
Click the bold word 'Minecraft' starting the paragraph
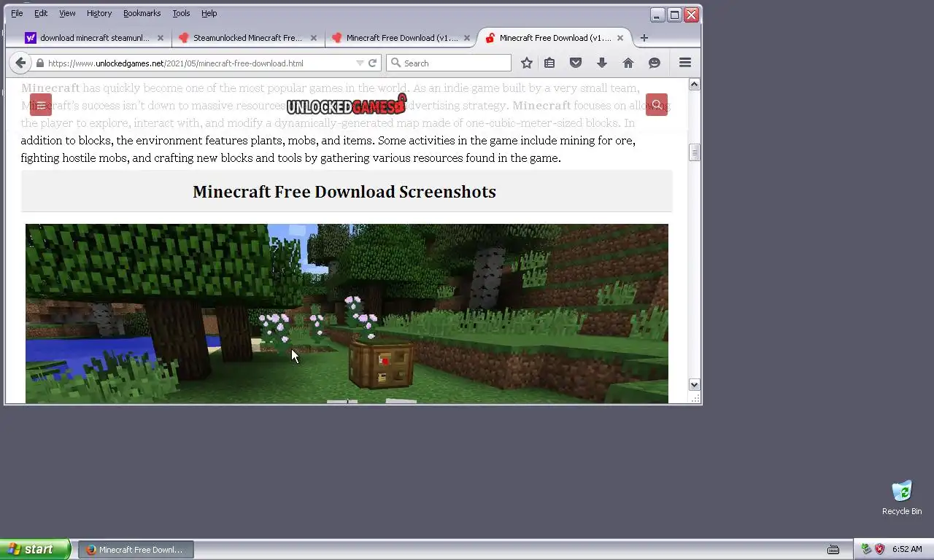50,88
